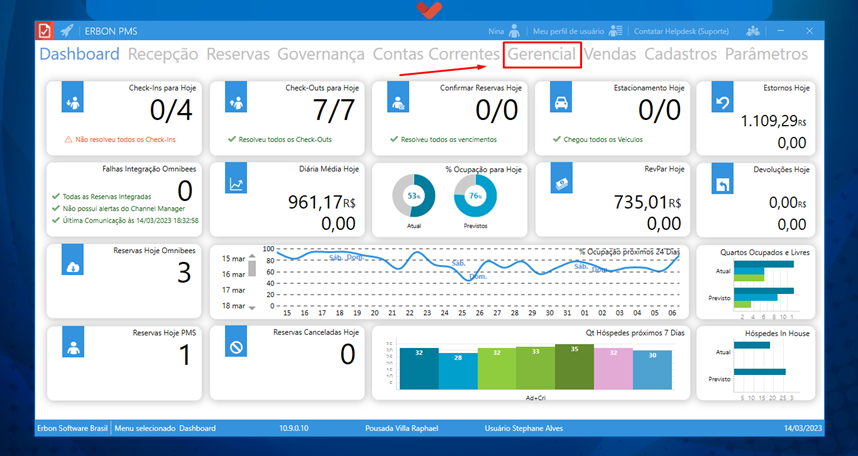Image resolution: width=858 pixels, height=456 pixels.
Task: Click the Devoluções Hoje icon
Action: pos(724,184)
